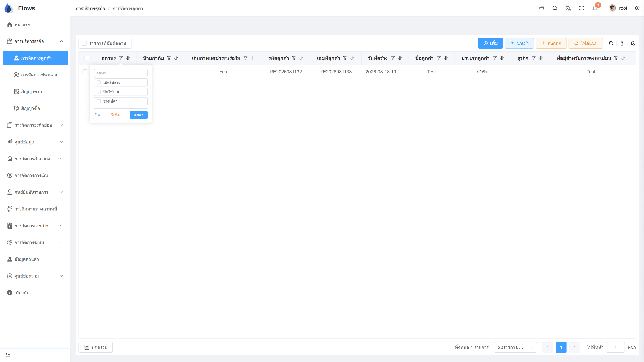Confirm filter with ตกลง button
The height and width of the screenshot is (362, 644).
[x=139, y=115]
